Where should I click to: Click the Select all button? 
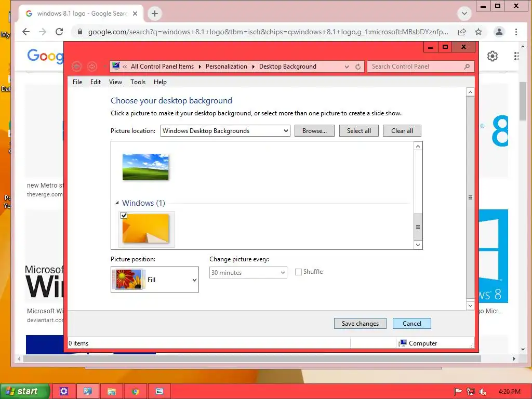(358, 130)
